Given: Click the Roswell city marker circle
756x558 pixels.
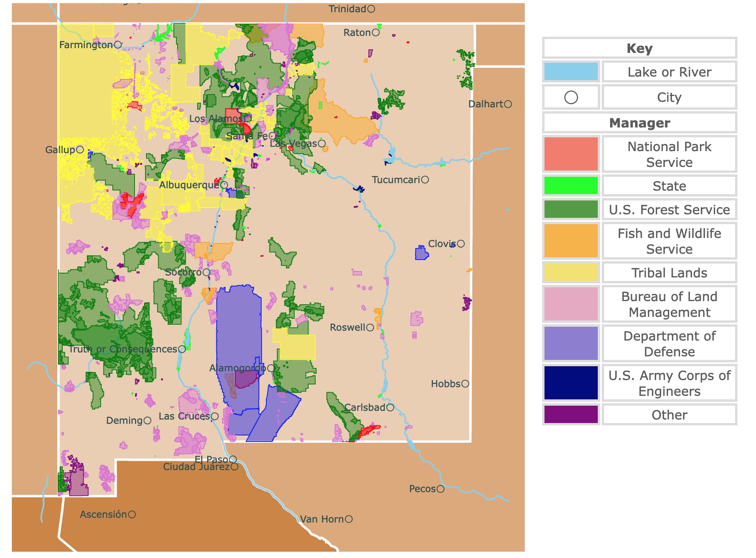Looking at the screenshot, I should pyautogui.click(x=370, y=328).
